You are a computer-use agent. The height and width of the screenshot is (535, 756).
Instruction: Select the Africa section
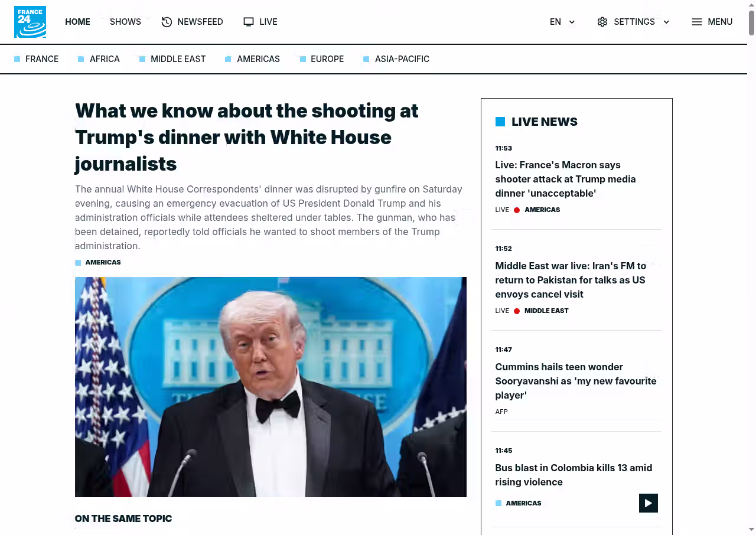(105, 59)
